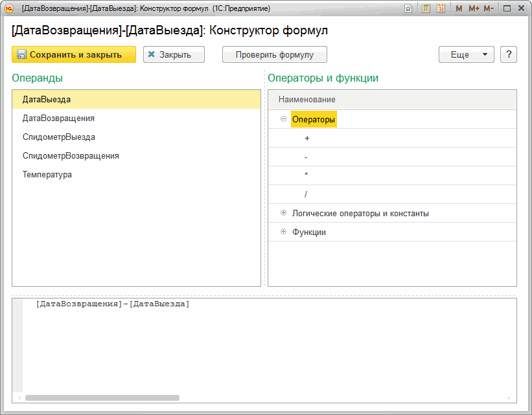The height and width of the screenshot is (415, 532).
Task: Close the window with title bar X
Action: (x=522, y=8)
